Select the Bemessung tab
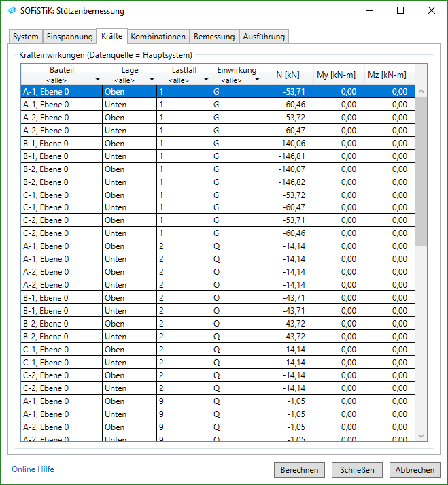Image resolution: width=448 pixels, height=485 pixels. click(x=214, y=37)
